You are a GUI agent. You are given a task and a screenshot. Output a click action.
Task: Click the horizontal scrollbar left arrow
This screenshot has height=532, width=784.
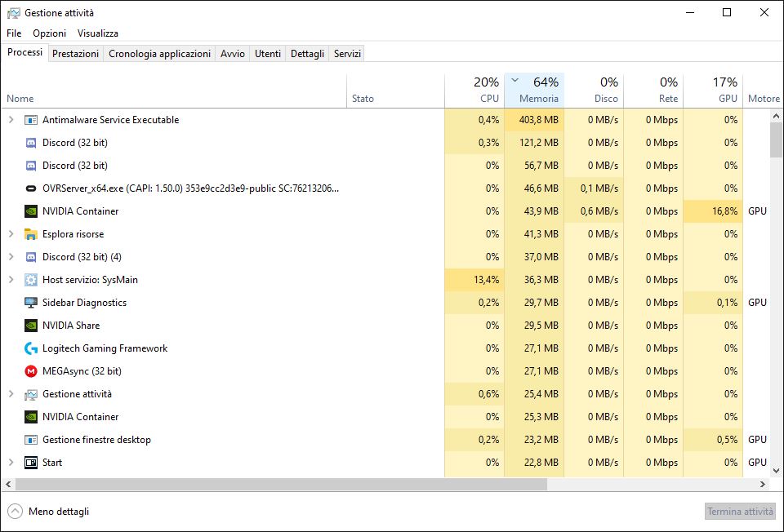[8, 484]
